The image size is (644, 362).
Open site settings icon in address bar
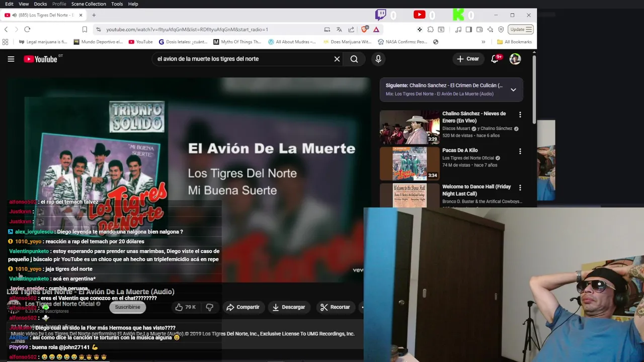coord(99,30)
